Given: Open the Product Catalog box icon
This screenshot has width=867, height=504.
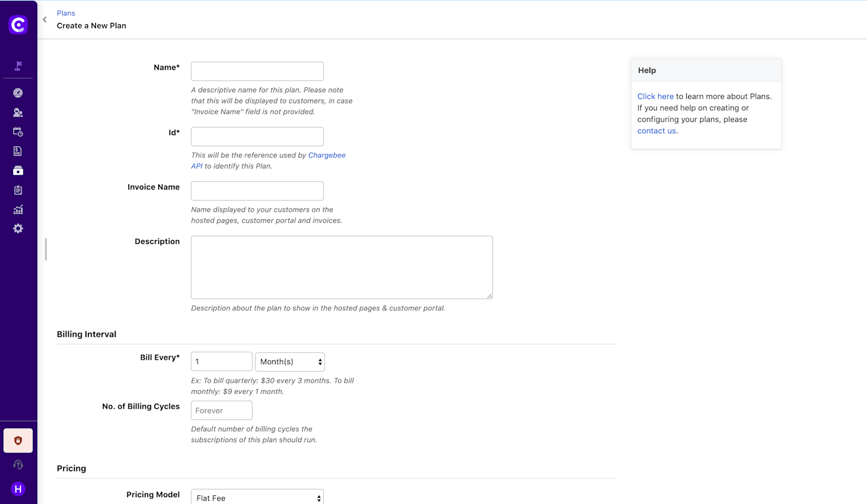Looking at the screenshot, I should pos(18,170).
